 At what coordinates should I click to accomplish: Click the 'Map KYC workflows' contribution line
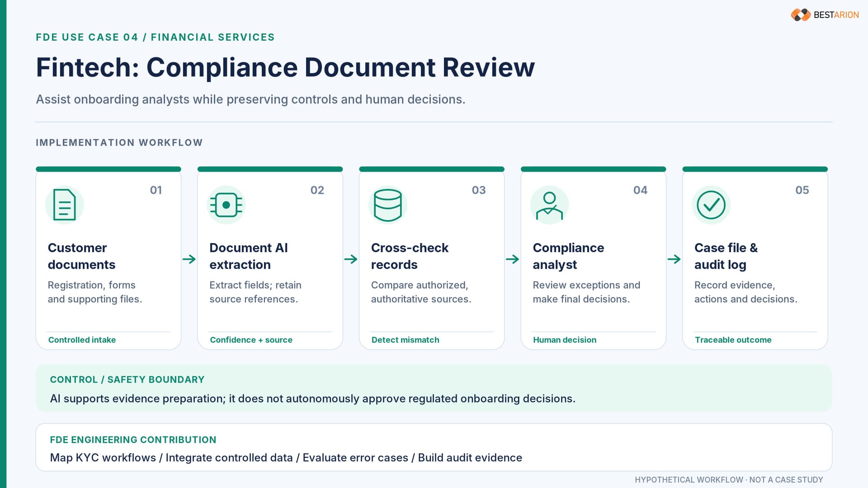286,458
